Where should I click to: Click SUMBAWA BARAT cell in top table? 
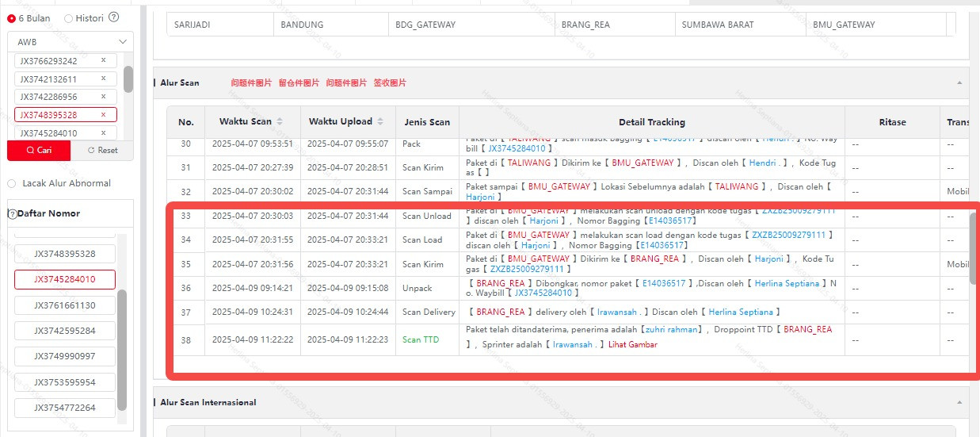click(739, 25)
